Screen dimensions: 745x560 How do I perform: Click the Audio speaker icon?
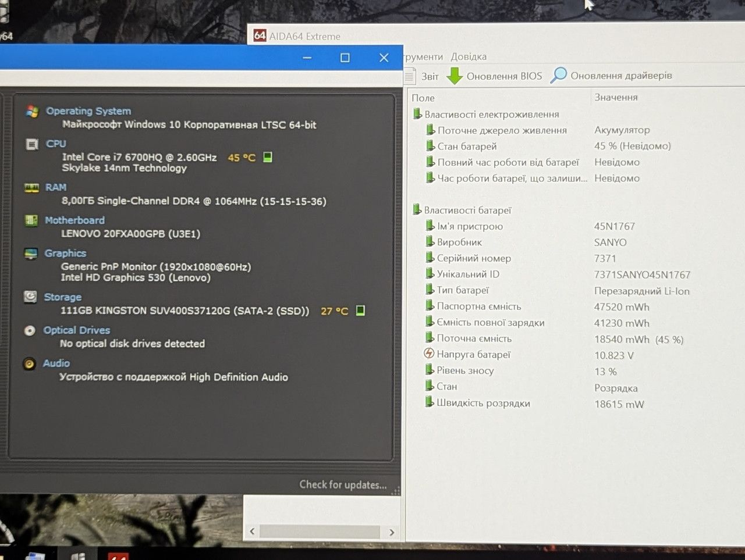(x=29, y=364)
